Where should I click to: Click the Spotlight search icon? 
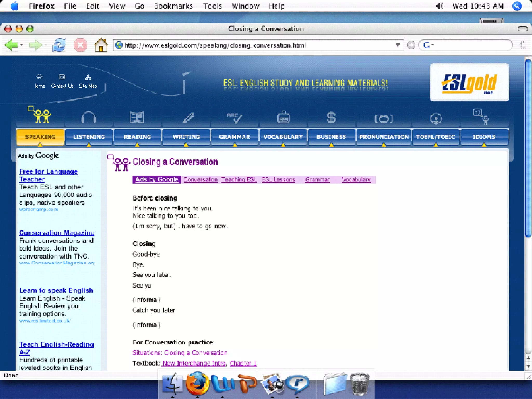517,6
